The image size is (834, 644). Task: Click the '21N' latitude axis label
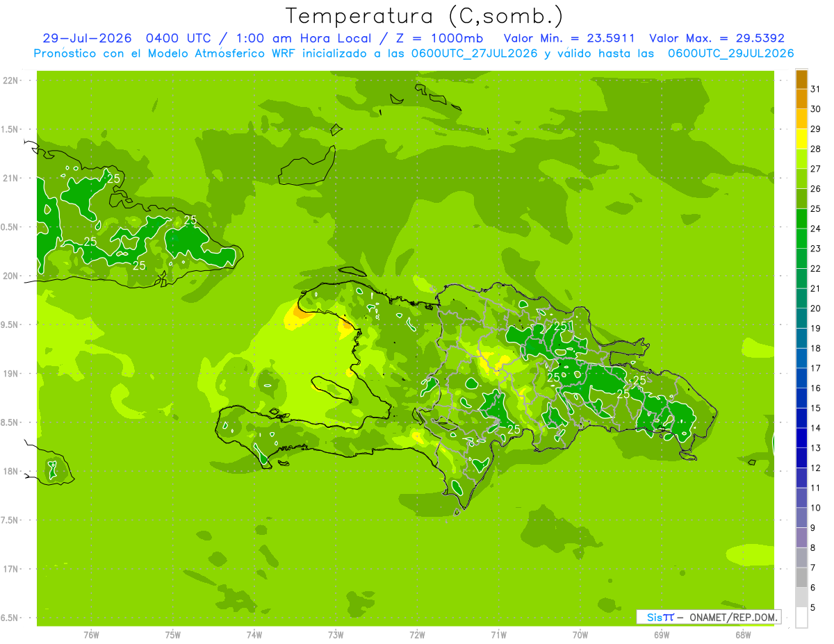[x=12, y=178]
